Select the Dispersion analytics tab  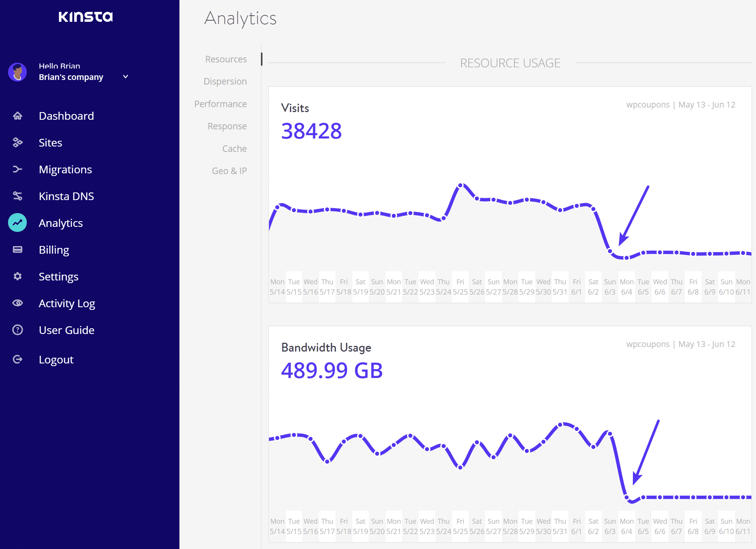pyautogui.click(x=225, y=81)
